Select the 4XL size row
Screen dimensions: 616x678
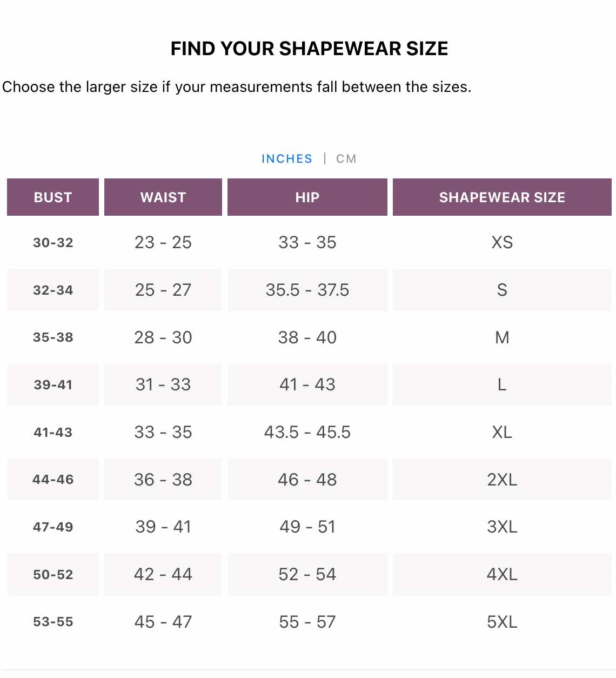[503, 574]
